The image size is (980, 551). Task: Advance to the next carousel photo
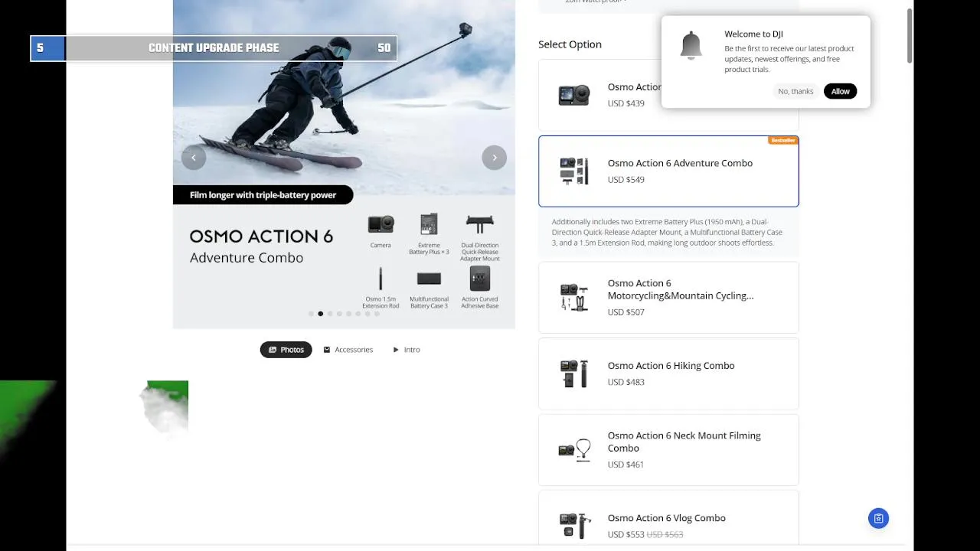[495, 158]
